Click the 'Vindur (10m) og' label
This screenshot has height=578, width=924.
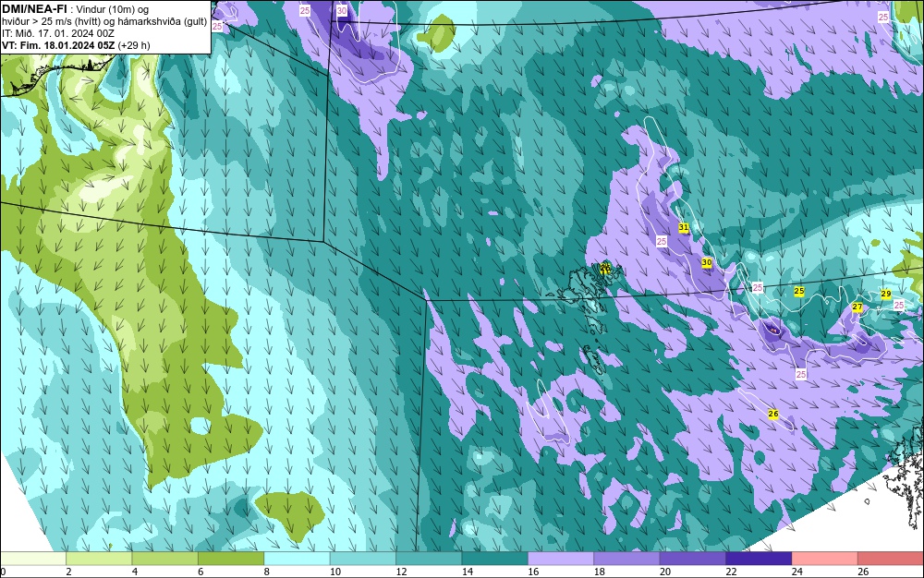pyautogui.click(x=113, y=9)
